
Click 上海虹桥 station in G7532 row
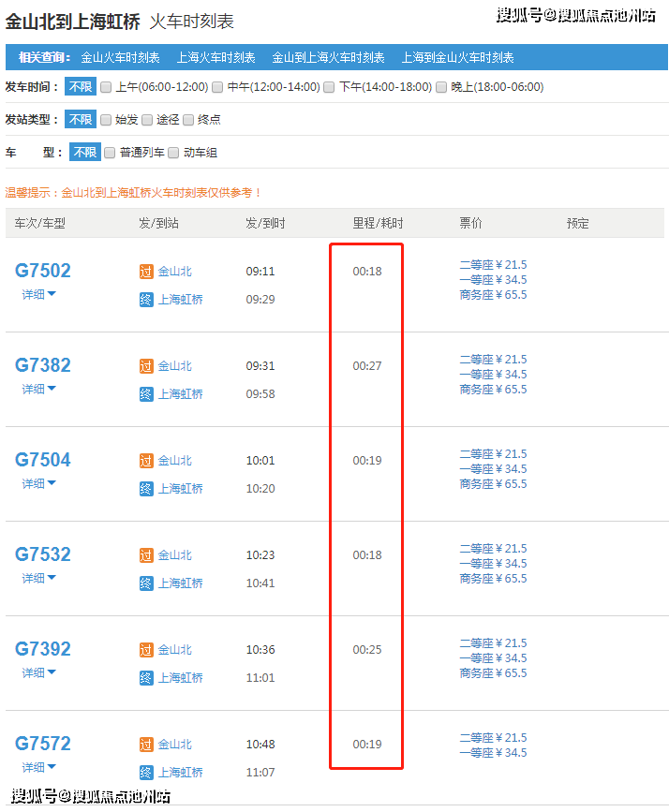[x=180, y=583]
